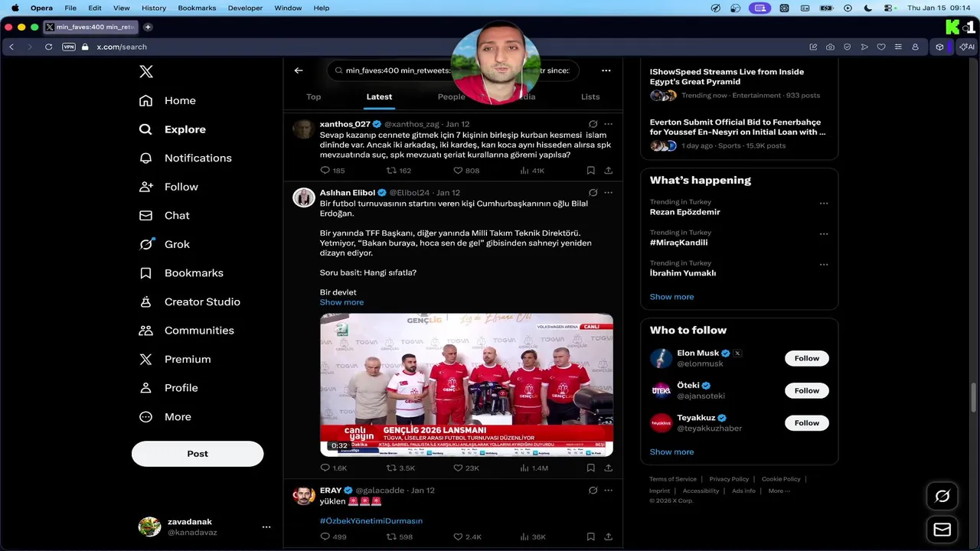Open Notifications from the sidebar
The image size is (980, 551).
185,158
